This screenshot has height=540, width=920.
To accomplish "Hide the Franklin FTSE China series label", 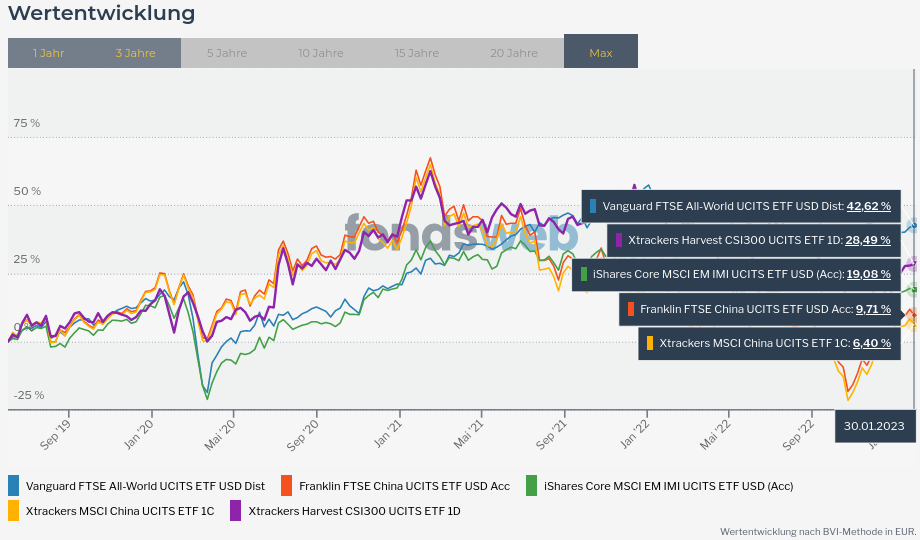I will 404,486.
